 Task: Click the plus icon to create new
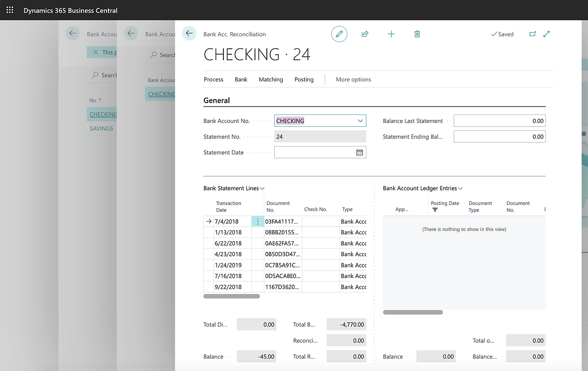(391, 34)
